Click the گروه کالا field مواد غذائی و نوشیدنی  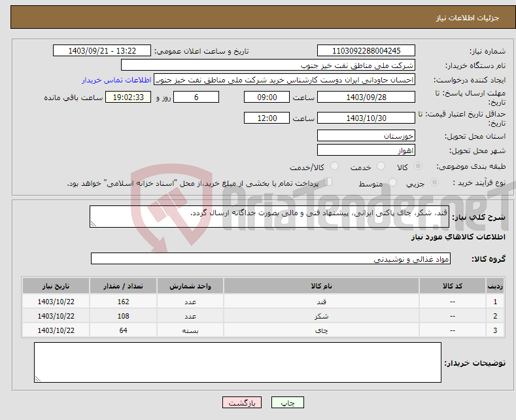(x=271, y=258)
